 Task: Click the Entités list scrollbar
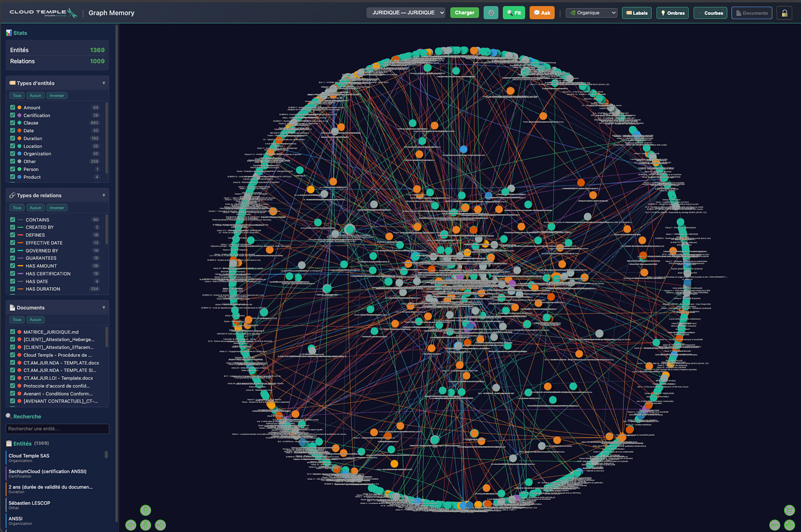106,455
